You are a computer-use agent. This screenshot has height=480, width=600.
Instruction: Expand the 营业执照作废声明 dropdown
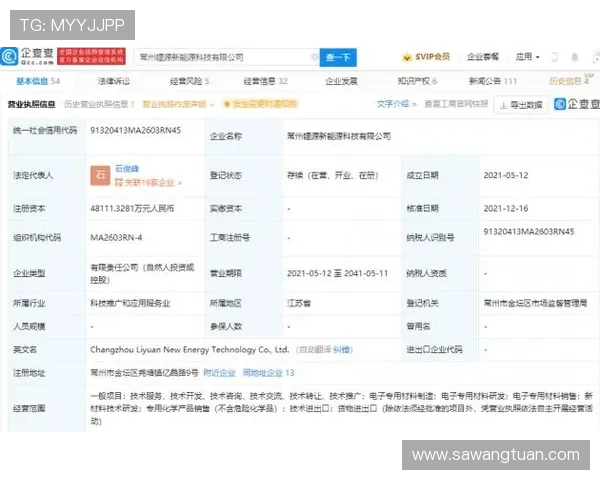(x=177, y=104)
